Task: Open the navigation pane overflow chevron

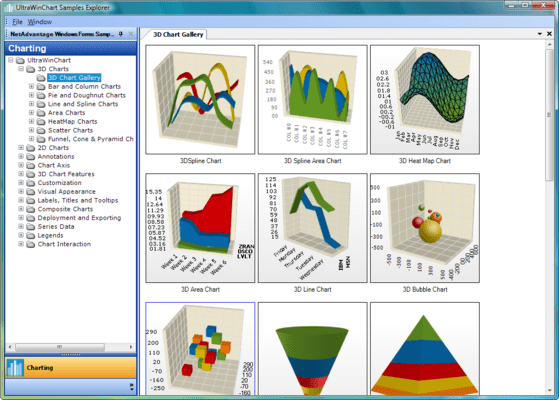Action: pos(132,387)
